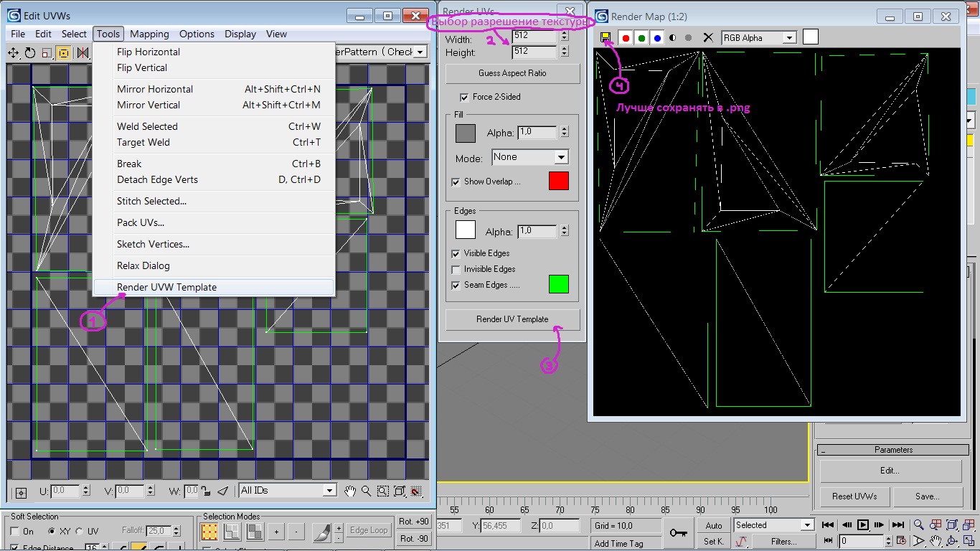Select the Pan hand tool
The width and height of the screenshot is (980, 551).
(350, 491)
